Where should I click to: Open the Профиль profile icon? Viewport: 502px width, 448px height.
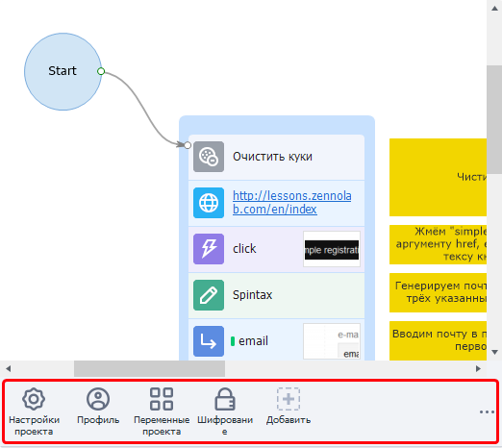tap(98, 399)
